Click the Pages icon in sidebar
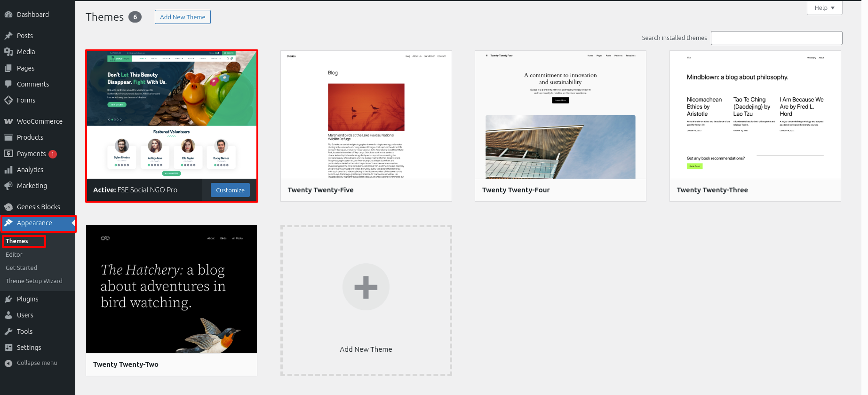Screen dimensions: 868x395 coord(8,68)
